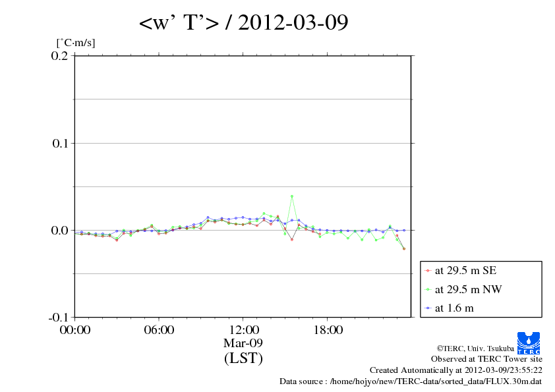Click the '©TERC, Univ. Tsukuba' credit
The height and width of the screenshot is (392, 555).
(x=475, y=349)
